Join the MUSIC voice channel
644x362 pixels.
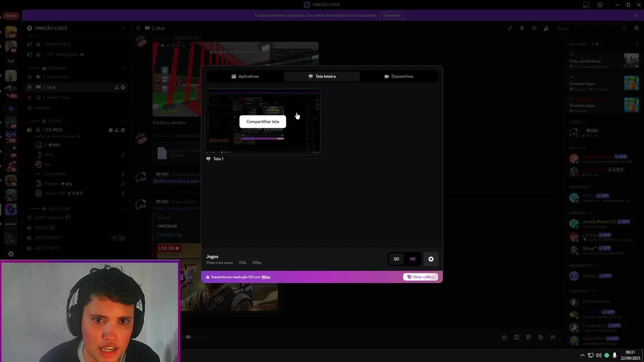(x=75, y=228)
